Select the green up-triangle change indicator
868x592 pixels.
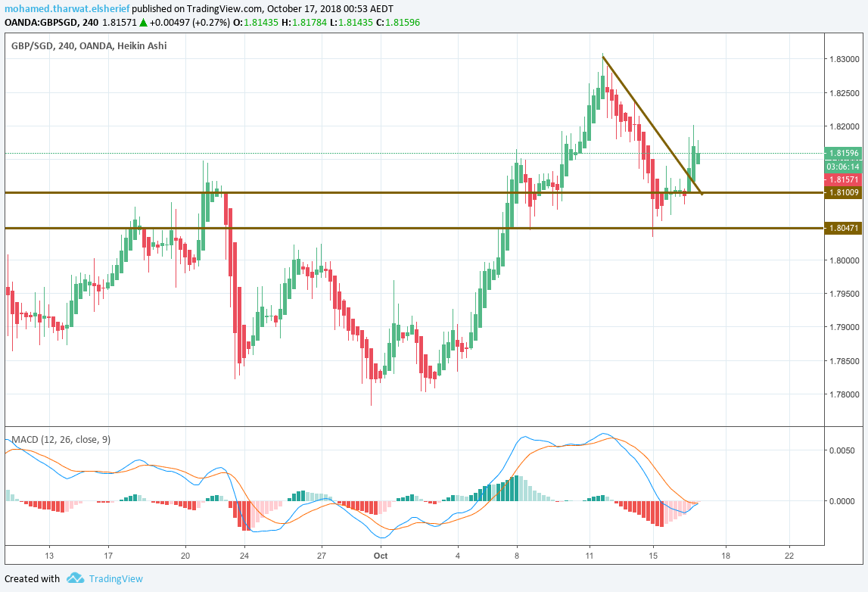click(x=143, y=23)
